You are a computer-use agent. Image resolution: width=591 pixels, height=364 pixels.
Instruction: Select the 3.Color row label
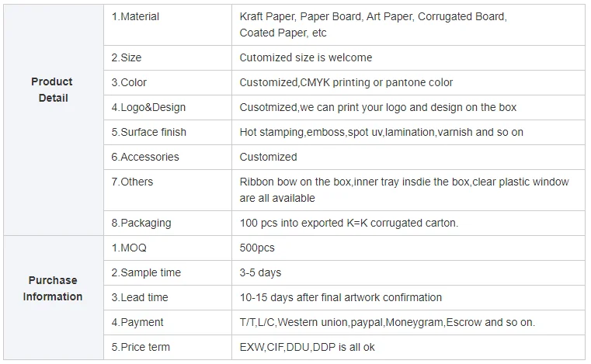(129, 82)
